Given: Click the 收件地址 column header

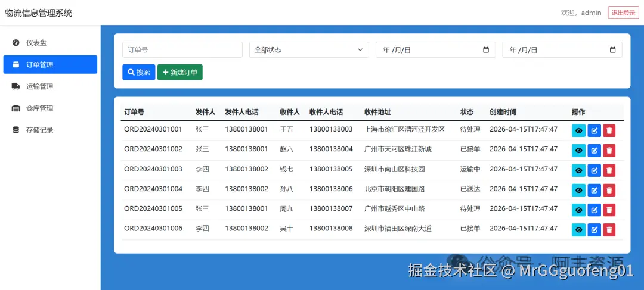Looking at the screenshot, I should tap(378, 112).
